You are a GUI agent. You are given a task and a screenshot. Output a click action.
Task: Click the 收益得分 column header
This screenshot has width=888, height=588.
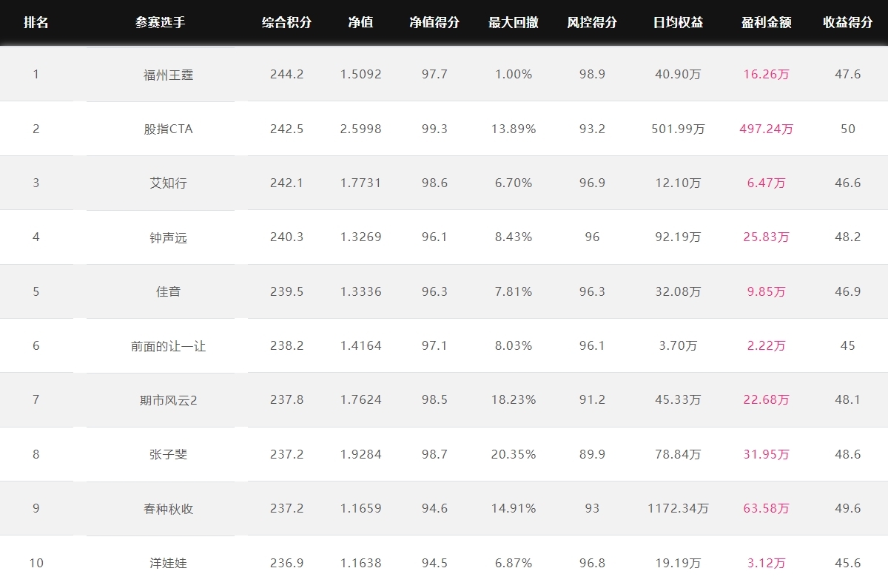point(847,22)
